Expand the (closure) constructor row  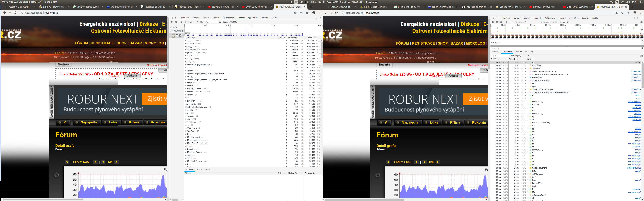point(185,44)
